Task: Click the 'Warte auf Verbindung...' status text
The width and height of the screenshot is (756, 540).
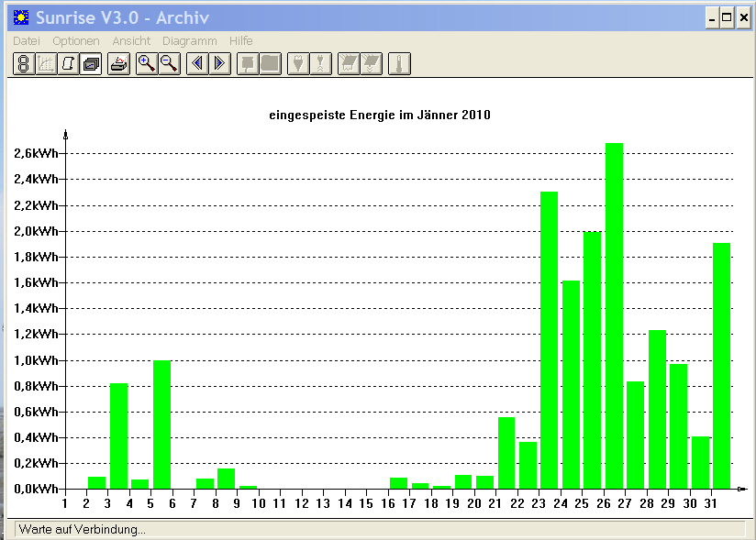Action: pos(82,529)
